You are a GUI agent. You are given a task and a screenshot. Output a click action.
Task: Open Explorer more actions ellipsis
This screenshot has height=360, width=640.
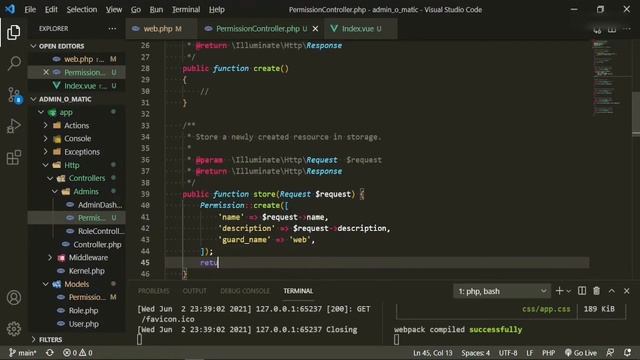tap(112, 29)
